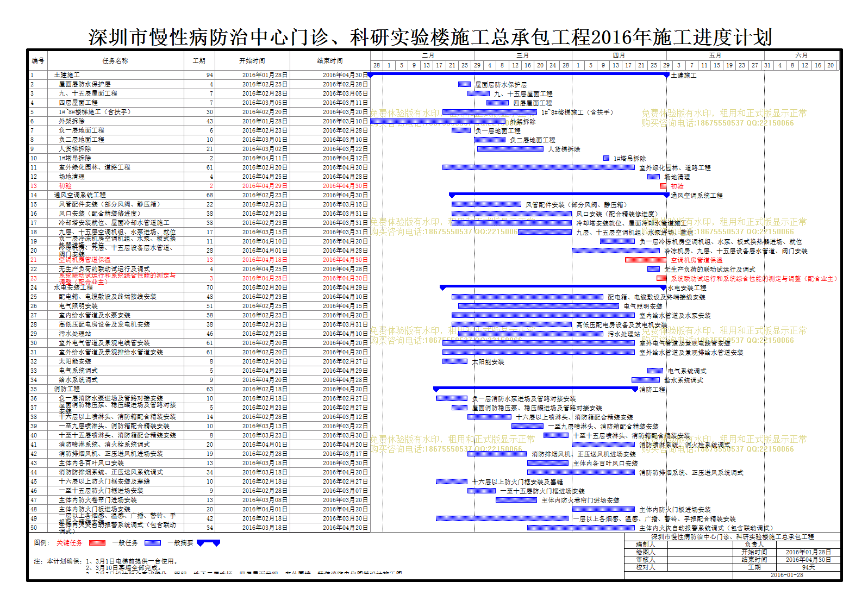
Task: Select task name 污水处理站 in the table
Action: [x=75, y=334]
